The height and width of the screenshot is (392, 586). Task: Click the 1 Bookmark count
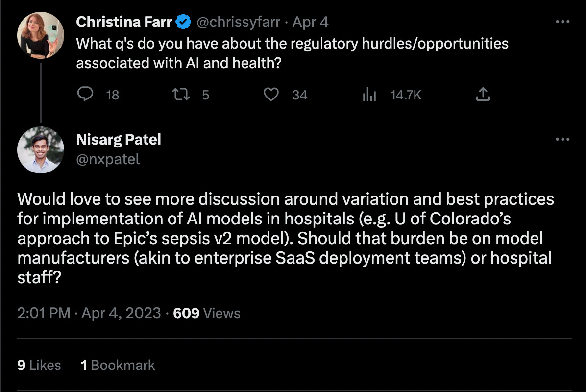pyautogui.click(x=118, y=365)
